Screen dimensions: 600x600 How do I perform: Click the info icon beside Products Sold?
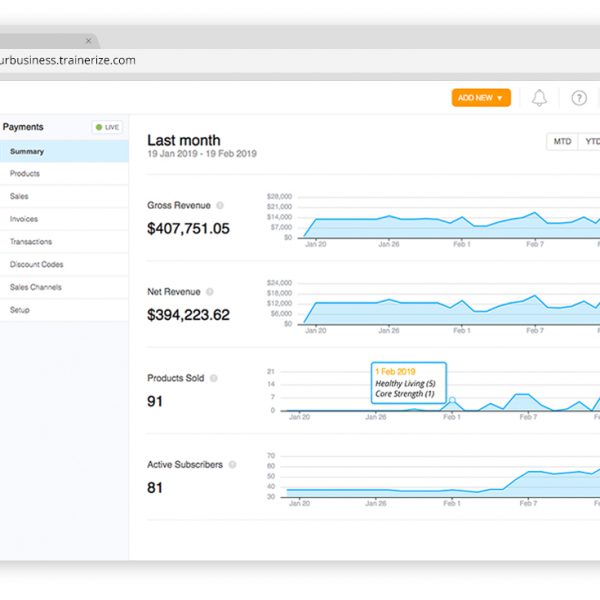[213, 378]
